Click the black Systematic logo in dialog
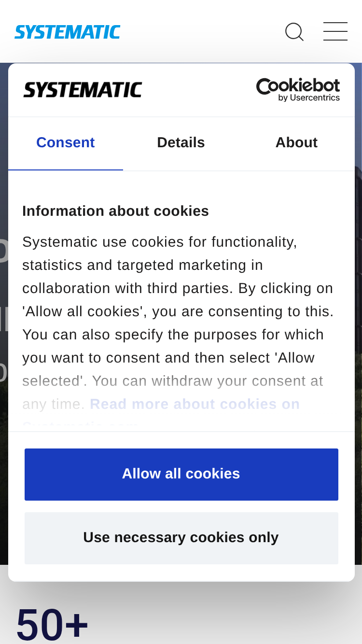This screenshot has height=644, width=362. pos(83,90)
